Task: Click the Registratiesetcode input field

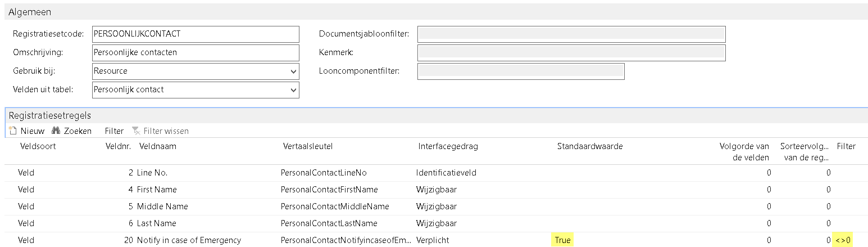Action: point(195,34)
